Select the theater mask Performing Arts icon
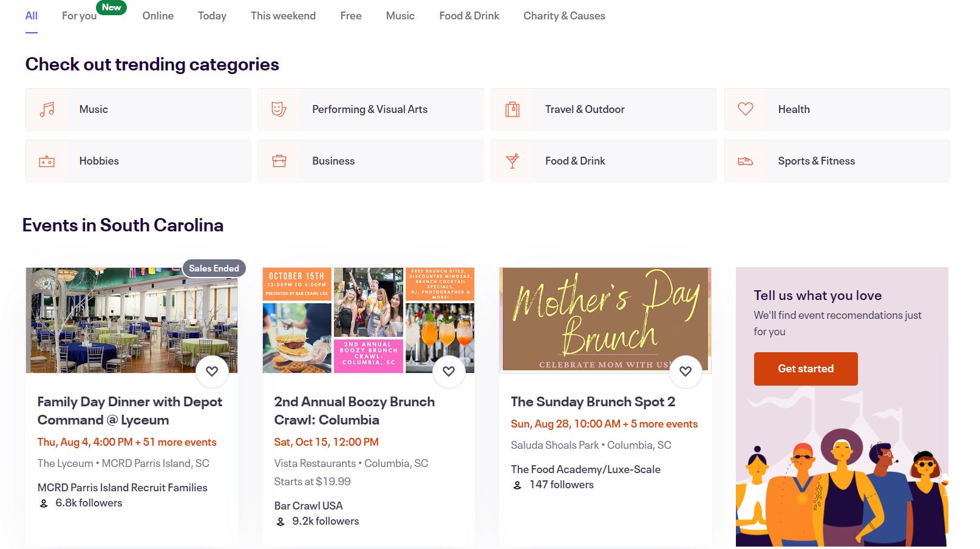This screenshot has height=549, width=980. pyautogui.click(x=279, y=109)
